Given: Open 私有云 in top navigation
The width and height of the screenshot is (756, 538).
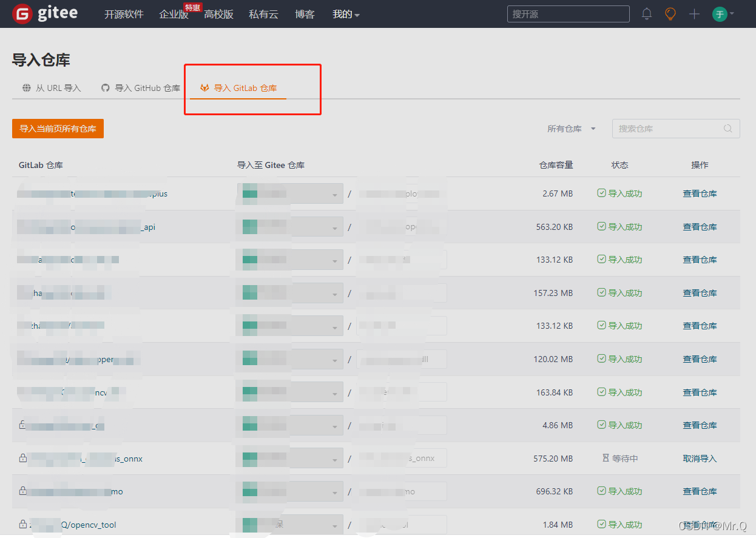Looking at the screenshot, I should (x=263, y=14).
